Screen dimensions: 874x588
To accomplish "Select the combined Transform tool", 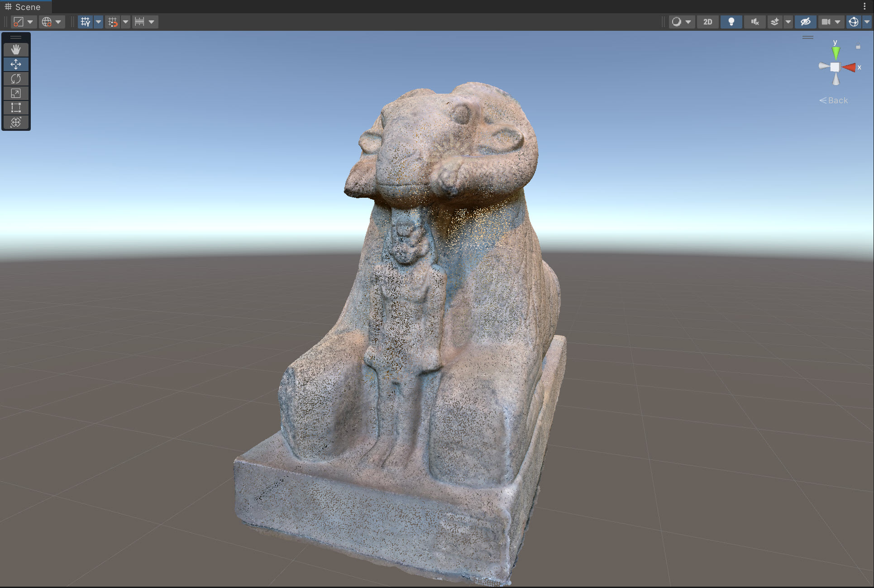I will 16,122.
